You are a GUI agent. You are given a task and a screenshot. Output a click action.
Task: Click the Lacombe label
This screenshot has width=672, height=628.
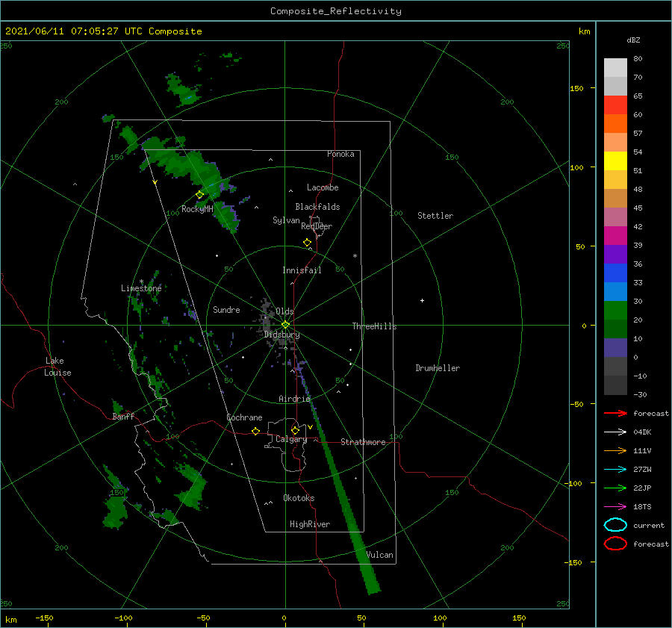coord(323,187)
